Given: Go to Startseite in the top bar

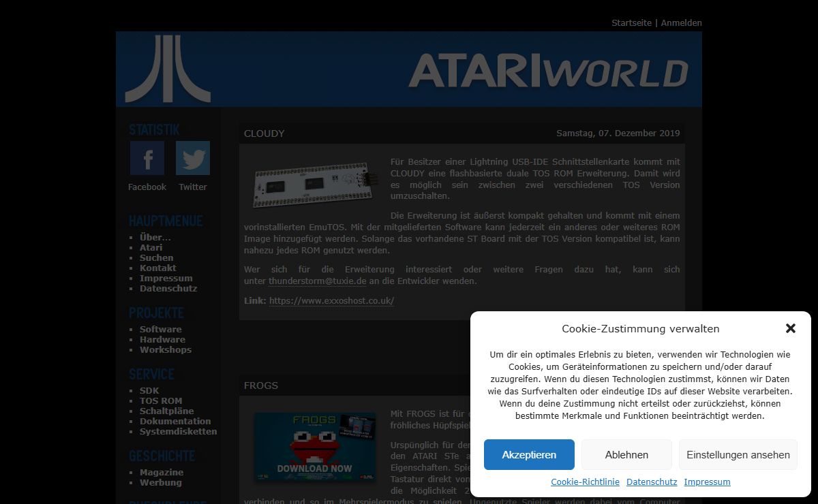Looking at the screenshot, I should 631,22.
